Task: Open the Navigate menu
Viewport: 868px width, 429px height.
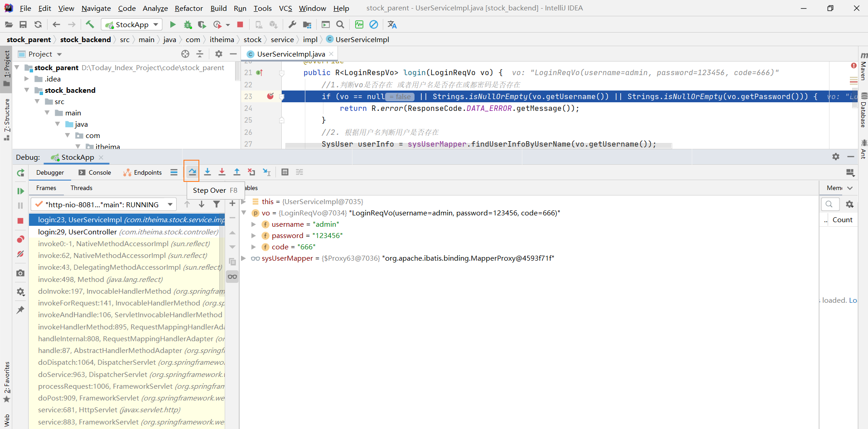Action: coord(96,8)
